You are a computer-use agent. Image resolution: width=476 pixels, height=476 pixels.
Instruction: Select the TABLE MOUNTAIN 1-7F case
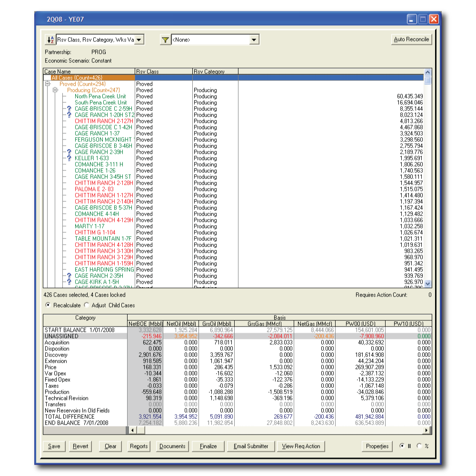point(103,238)
